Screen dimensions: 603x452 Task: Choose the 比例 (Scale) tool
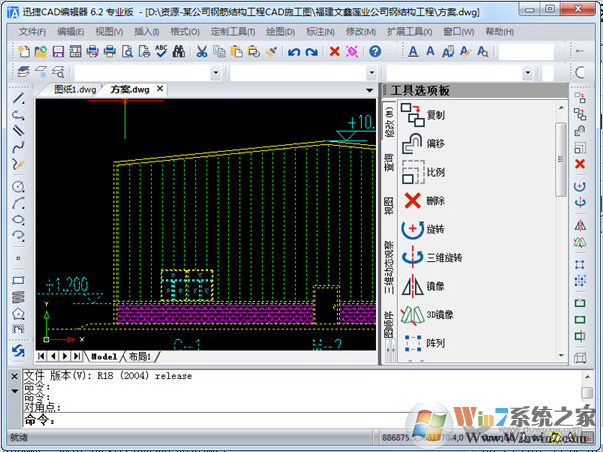coord(422,172)
